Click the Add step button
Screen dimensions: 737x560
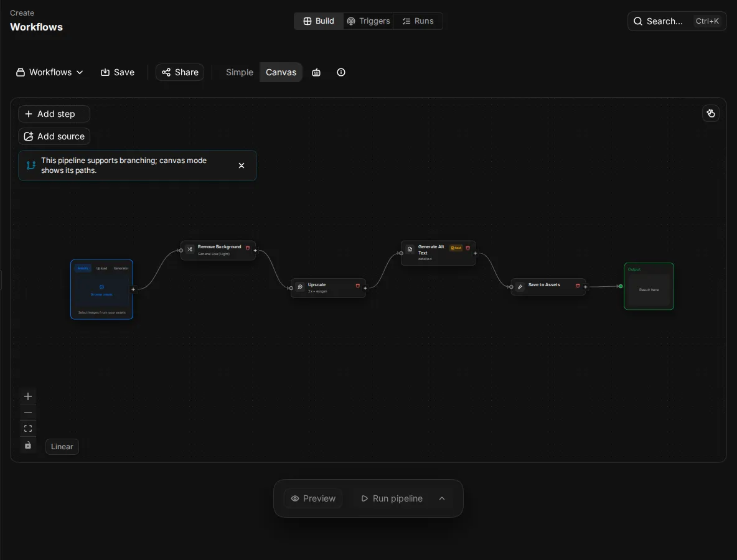54,114
